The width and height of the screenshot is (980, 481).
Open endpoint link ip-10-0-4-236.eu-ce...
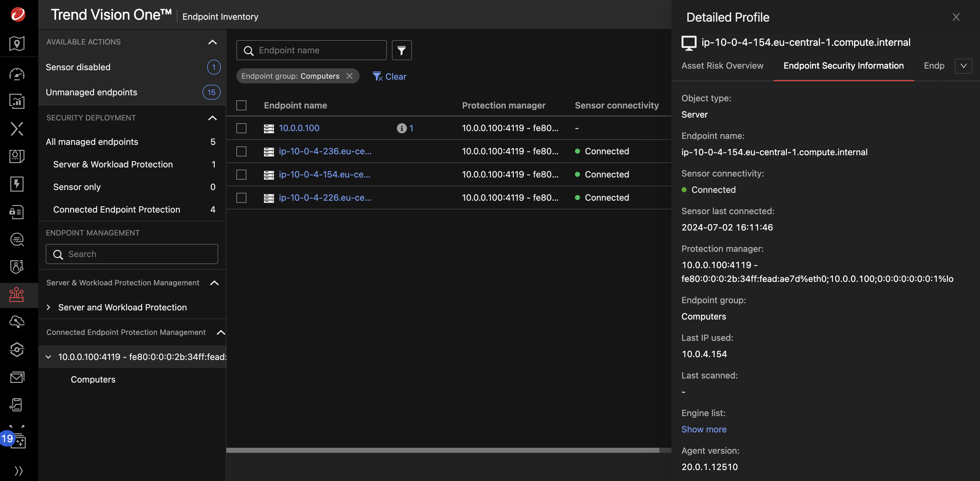click(325, 151)
